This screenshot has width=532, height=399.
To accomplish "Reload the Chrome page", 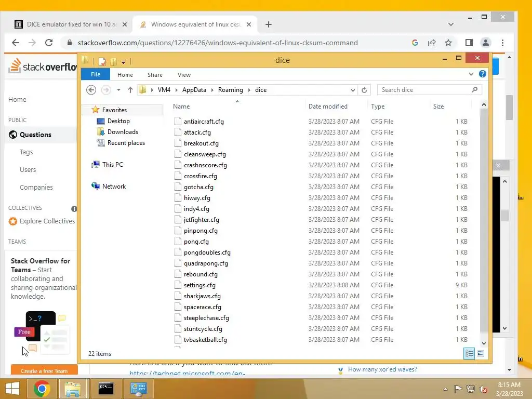I will pyautogui.click(x=49, y=43).
